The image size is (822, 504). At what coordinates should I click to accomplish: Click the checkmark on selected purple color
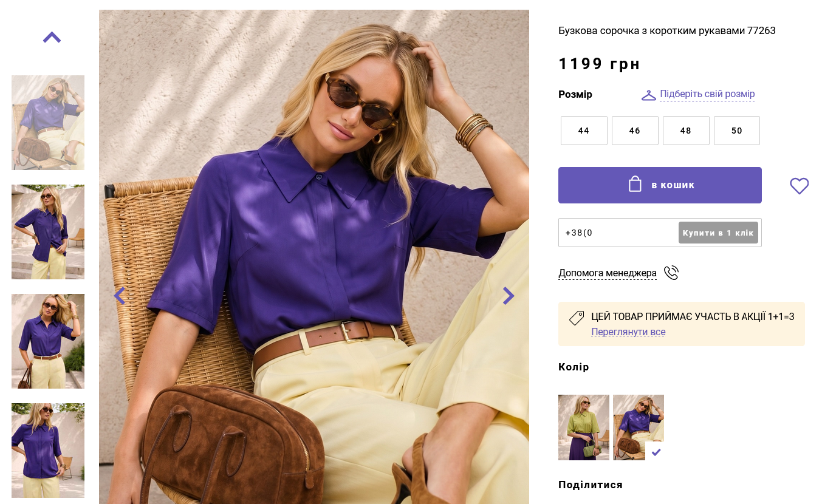click(656, 452)
